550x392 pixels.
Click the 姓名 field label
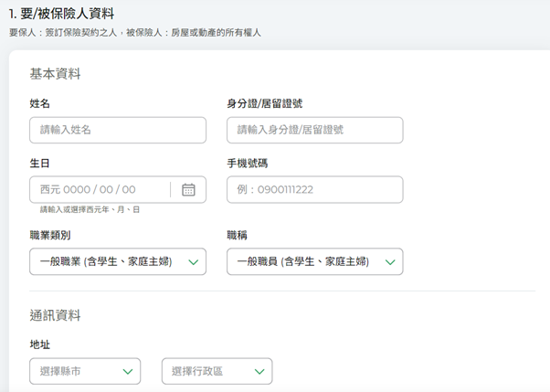[39, 104]
